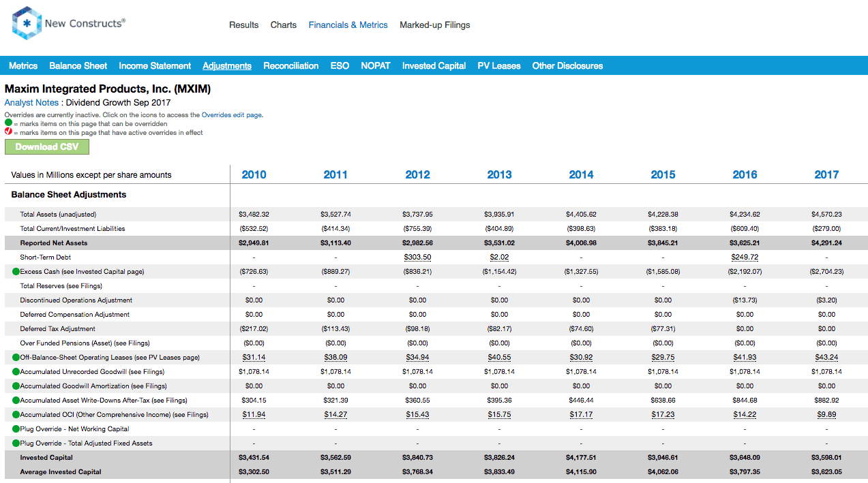Click the Maxim Integrated Products, Inc. (MXIM) heading
Image resolution: width=868 pixels, height=483 pixels.
(108, 89)
